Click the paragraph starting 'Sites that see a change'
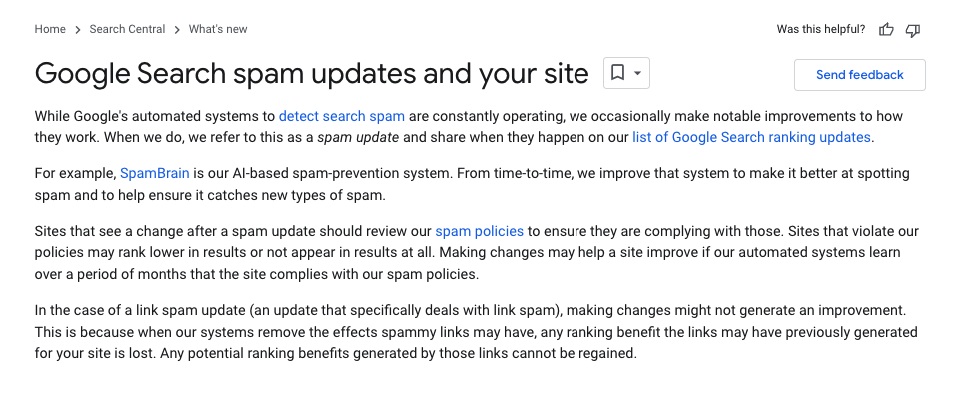Screen dimensions: 962x394 point(476,253)
